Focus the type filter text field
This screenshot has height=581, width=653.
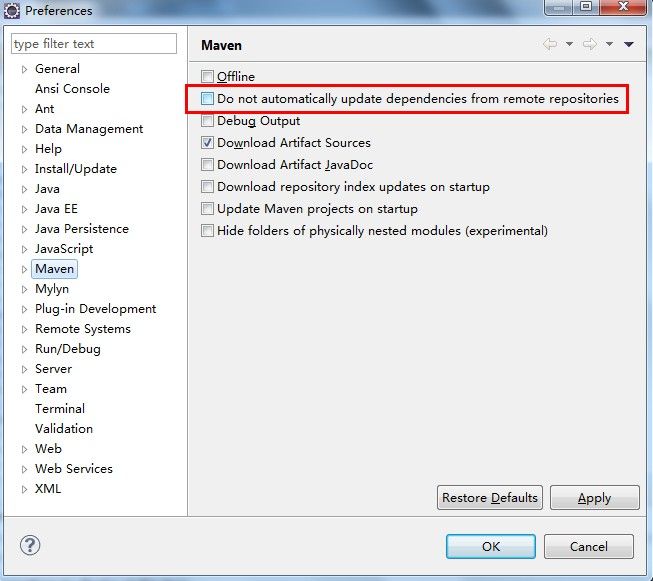click(94, 44)
